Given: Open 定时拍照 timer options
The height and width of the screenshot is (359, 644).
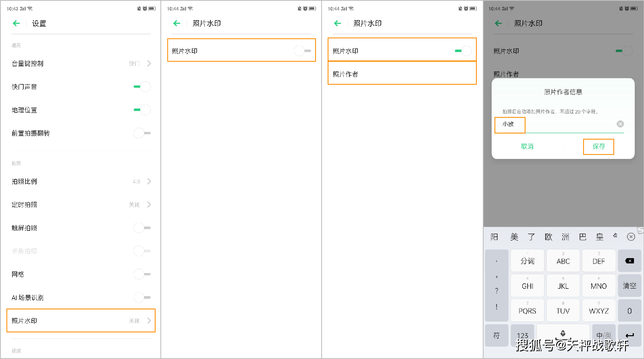Looking at the screenshot, I should click(149, 205).
